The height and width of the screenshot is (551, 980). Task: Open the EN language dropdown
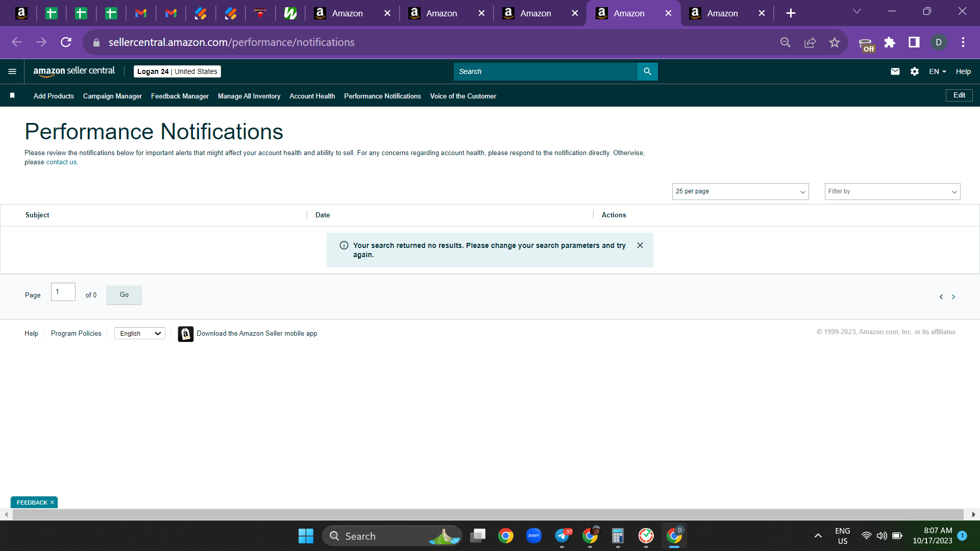coord(938,71)
